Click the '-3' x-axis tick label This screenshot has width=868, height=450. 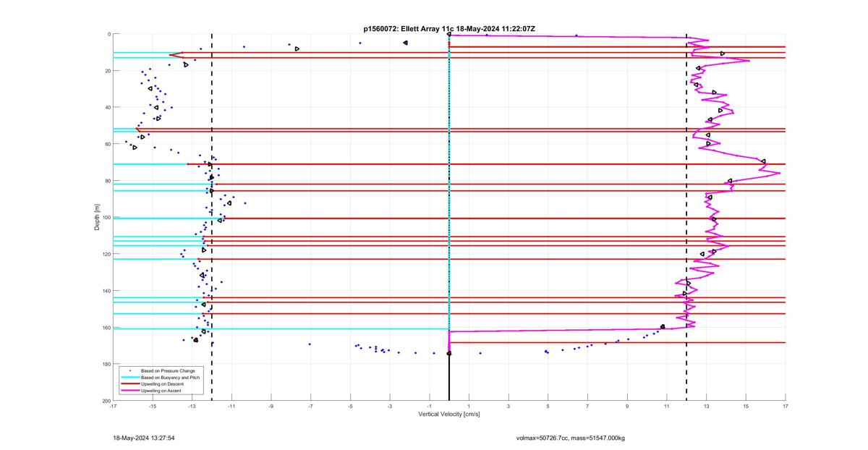pos(390,407)
